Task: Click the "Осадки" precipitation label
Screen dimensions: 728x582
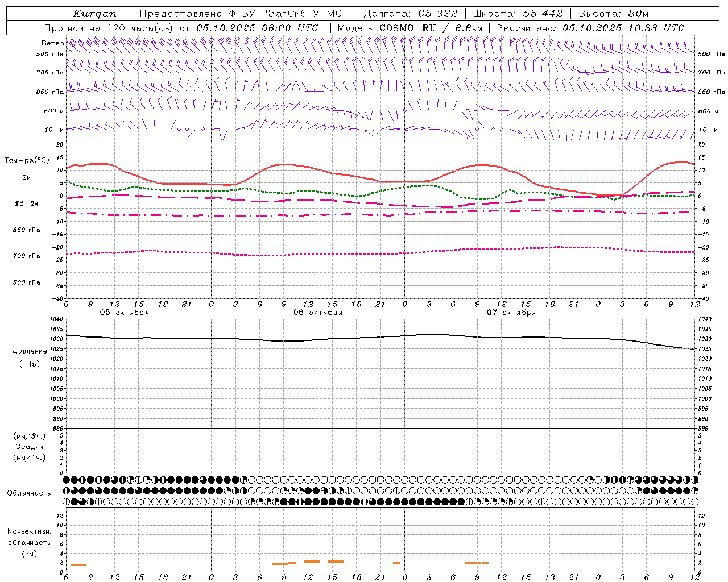Action: pyautogui.click(x=30, y=447)
